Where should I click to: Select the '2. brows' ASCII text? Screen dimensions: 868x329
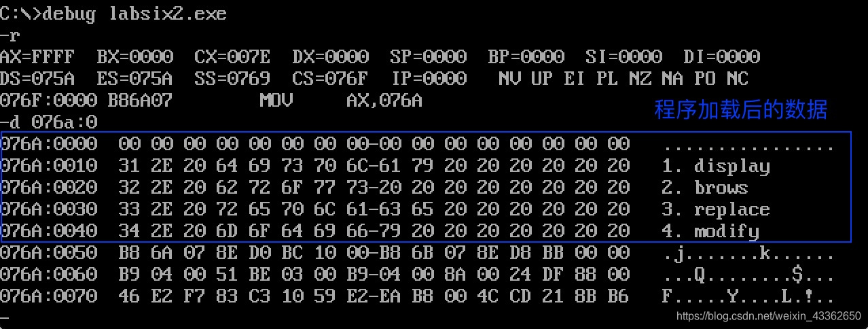(x=705, y=188)
